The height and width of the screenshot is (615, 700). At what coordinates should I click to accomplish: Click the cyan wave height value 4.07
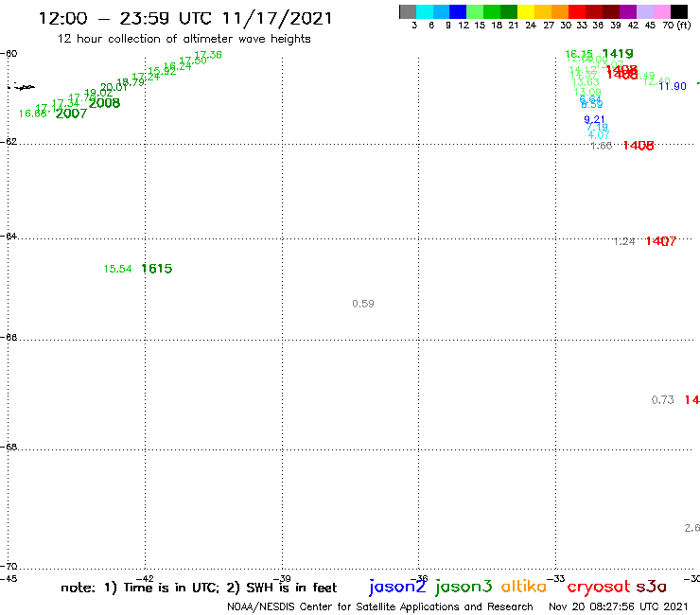599,134
